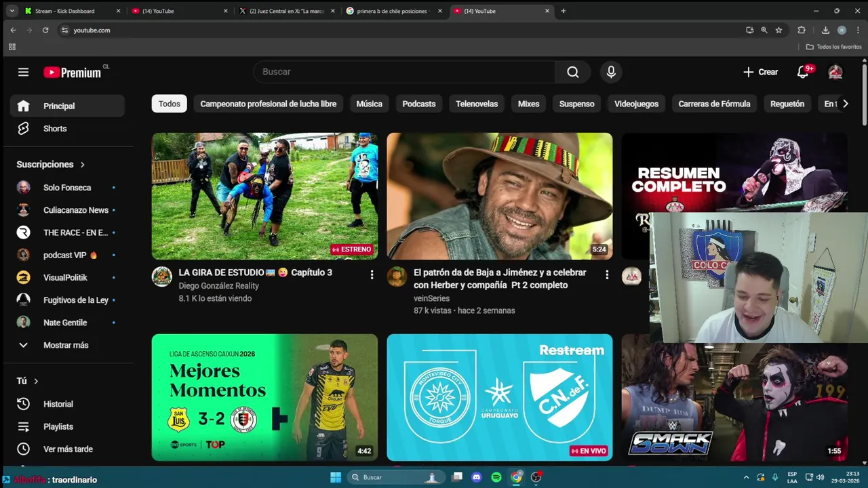Viewport: 868px width, 488px height.
Task: Select the Telenovelas chip
Action: click(x=477, y=104)
